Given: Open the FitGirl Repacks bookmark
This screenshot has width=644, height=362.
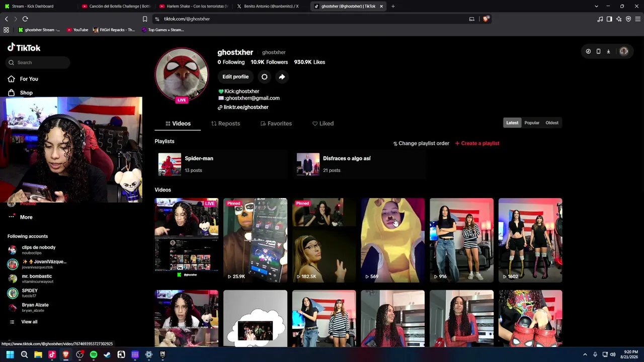Looking at the screenshot, I should pos(114,30).
